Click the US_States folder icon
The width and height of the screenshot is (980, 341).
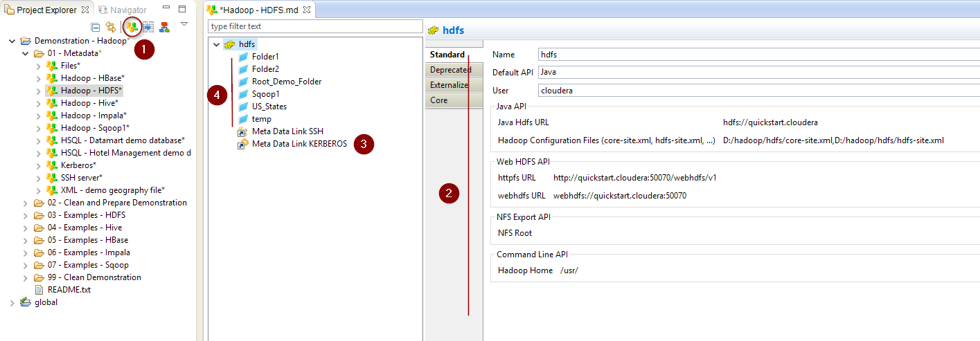pyautogui.click(x=243, y=107)
